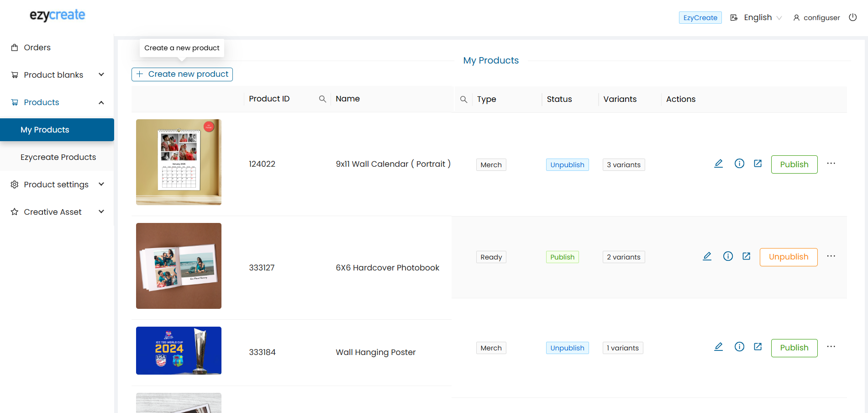The width and height of the screenshot is (868, 413).
Task: Click the ezycreate logo
Action: click(x=58, y=16)
